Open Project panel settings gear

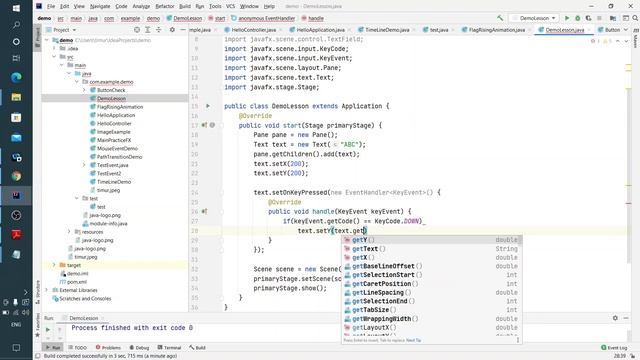click(x=172, y=30)
